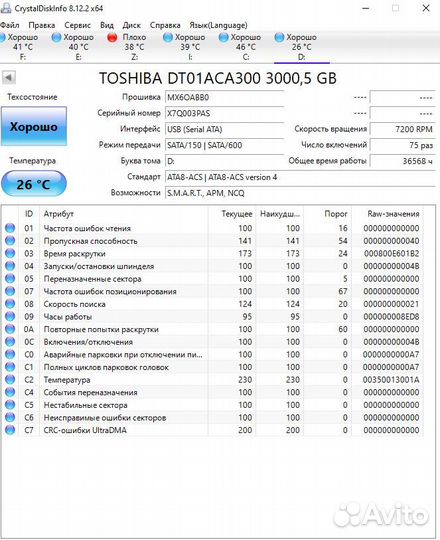Click status orb for attribute 09
Viewport: 440px width, 540px height.
click(x=10, y=316)
